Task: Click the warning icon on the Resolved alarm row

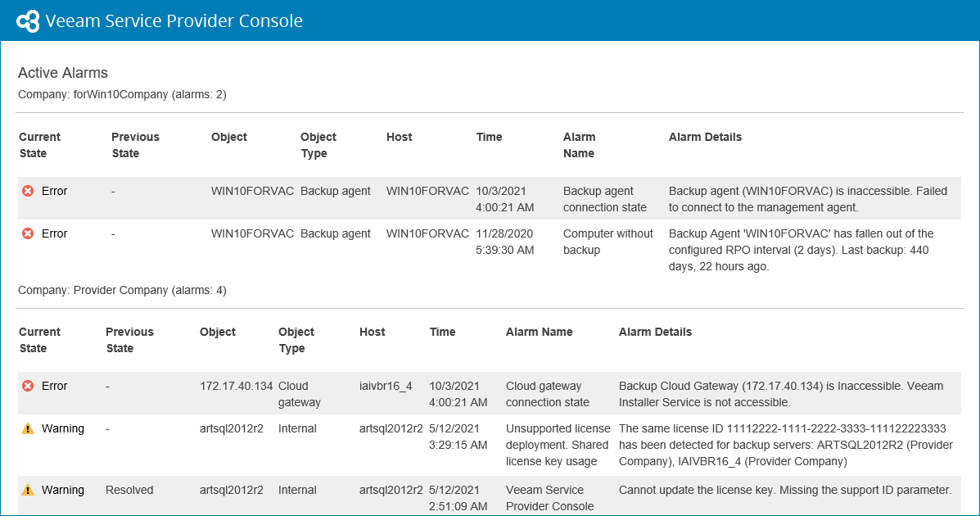Action: (x=28, y=490)
